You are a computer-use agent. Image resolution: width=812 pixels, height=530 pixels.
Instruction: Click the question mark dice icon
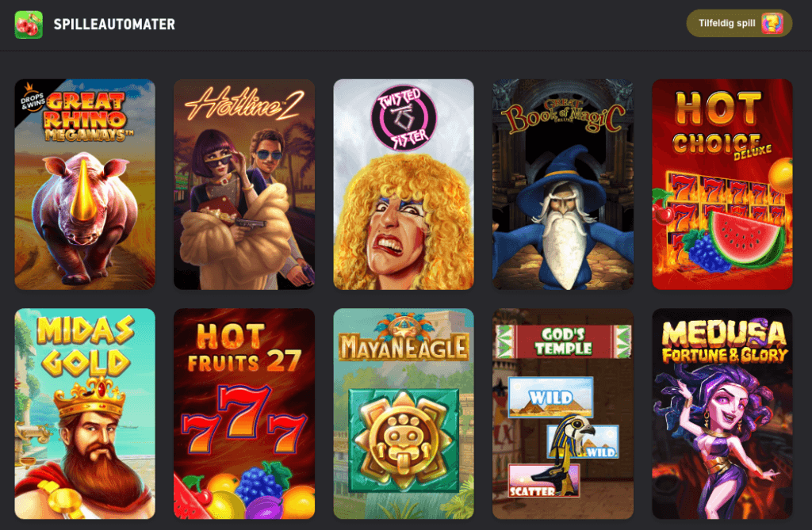coord(772,23)
